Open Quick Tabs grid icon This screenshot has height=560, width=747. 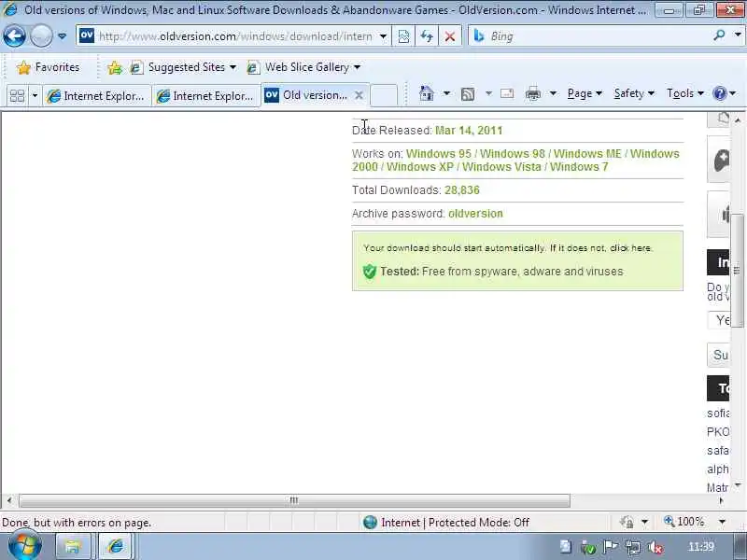tap(17, 96)
